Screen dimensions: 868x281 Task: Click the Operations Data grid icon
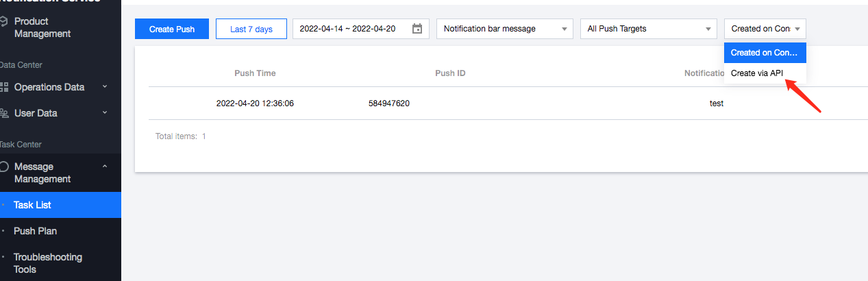point(4,87)
